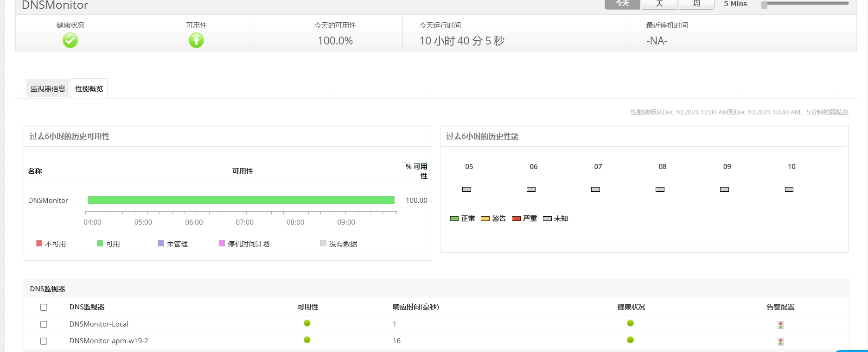Click the DNSMonitor name in availability chart
868x352 pixels.
48,201
